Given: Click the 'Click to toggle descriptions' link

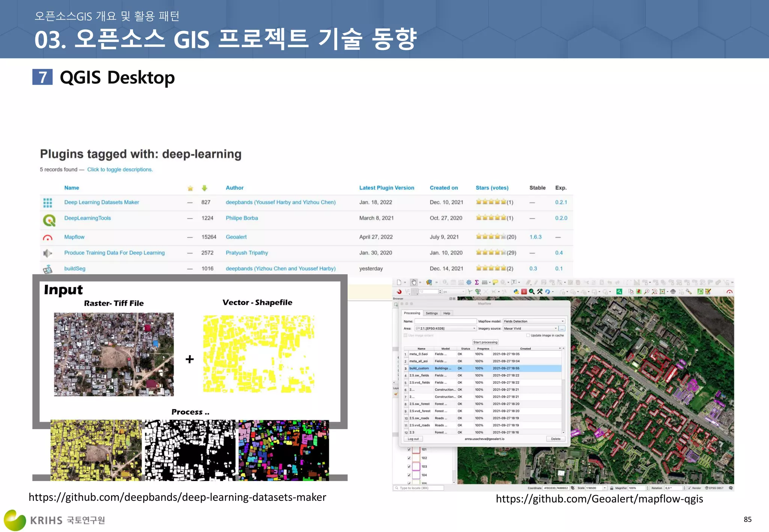Looking at the screenshot, I should click(120, 170).
